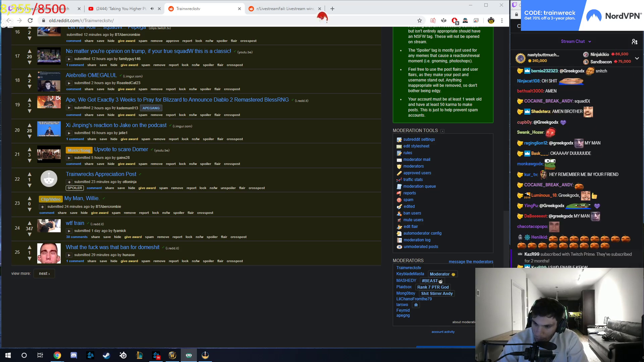The height and width of the screenshot is (362, 644).
Task: Click 'message the moderators' link
Action: click(471, 262)
